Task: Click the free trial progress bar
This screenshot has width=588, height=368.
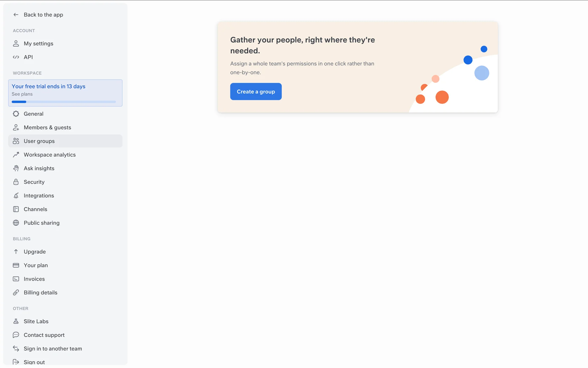Action: tap(64, 102)
